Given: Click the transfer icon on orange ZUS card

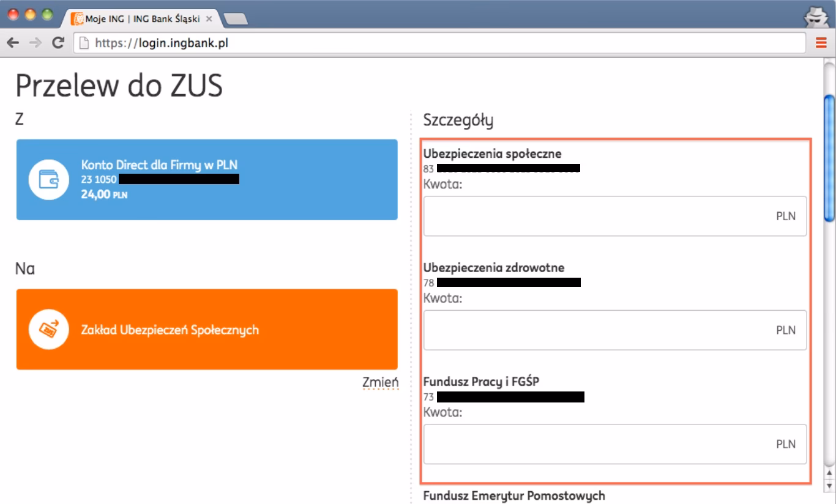Looking at the screenshot, I should (x=48, y=330).
